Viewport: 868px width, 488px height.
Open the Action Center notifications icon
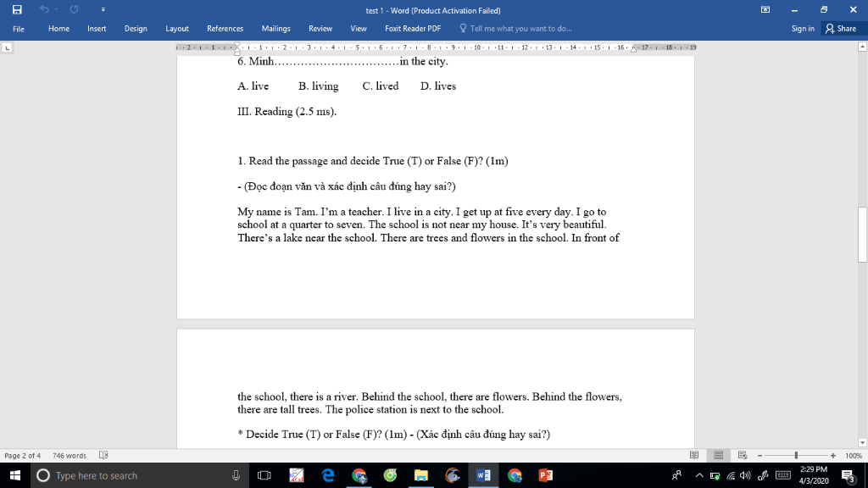pos(849,475)
